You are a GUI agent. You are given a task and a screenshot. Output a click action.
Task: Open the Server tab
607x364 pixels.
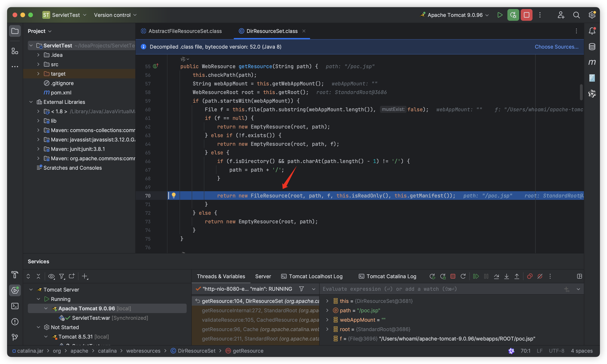click(263, 276)
